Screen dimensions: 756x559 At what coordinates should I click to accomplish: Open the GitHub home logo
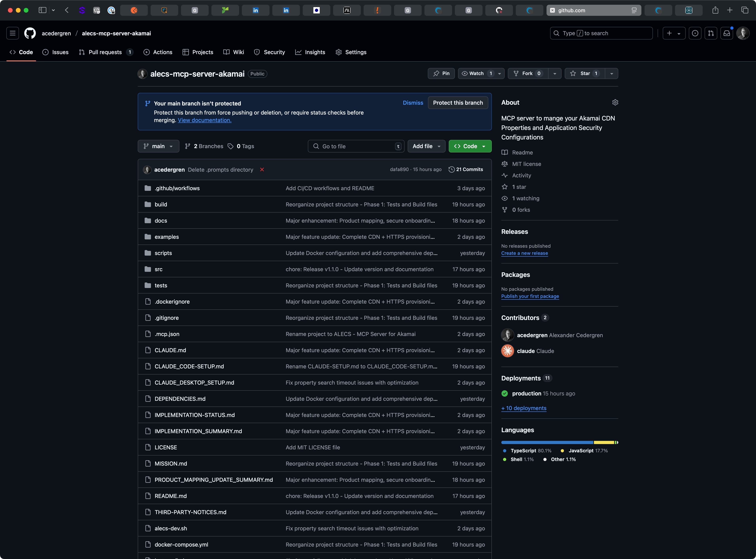[30, 33]
